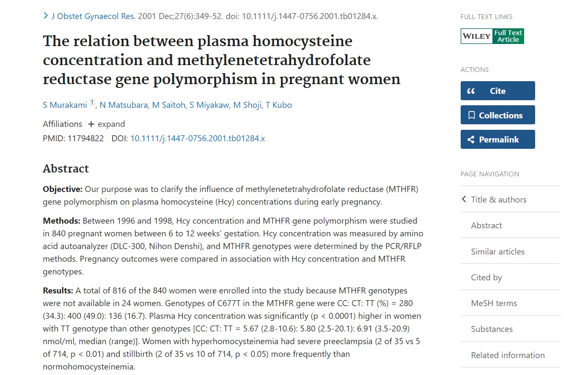588x375 pixels.
Task: Open author S Murakami's link
Action: [x=65, y=105]
